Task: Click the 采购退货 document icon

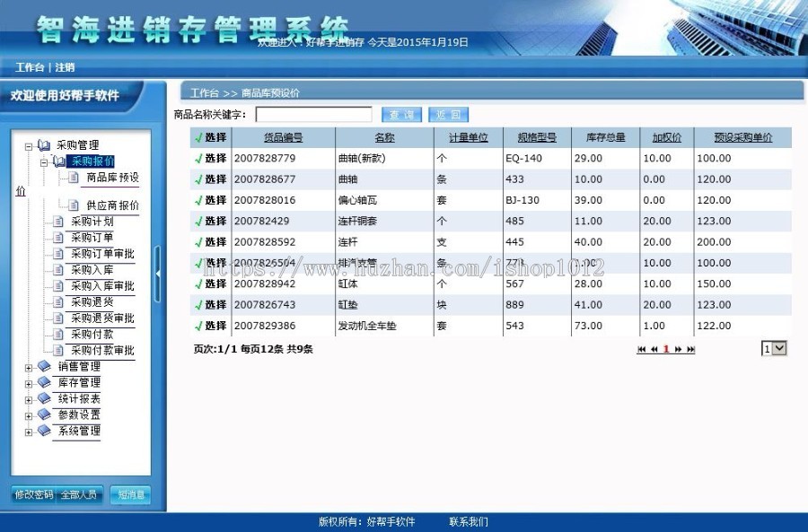Action: [x=58, y=302]
